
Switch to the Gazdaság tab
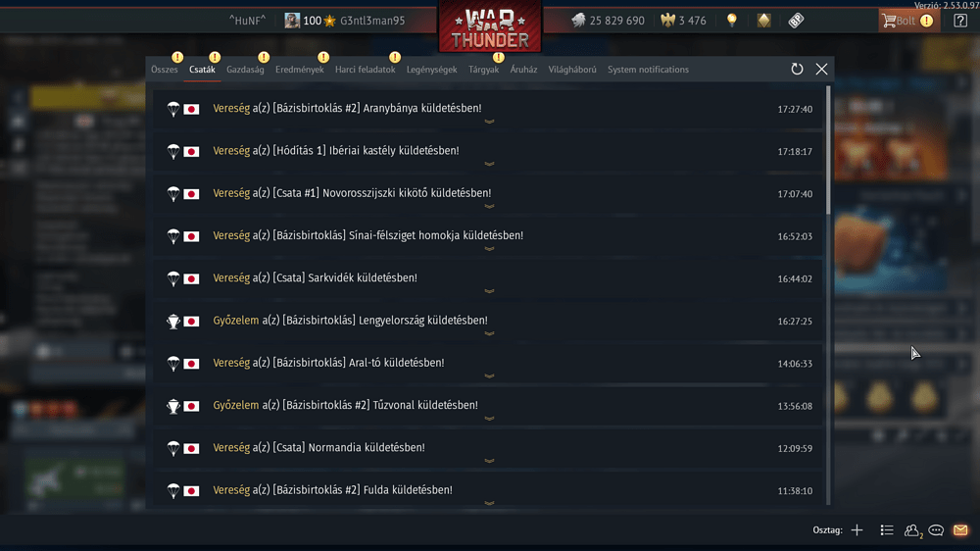[x=245, y=70]
